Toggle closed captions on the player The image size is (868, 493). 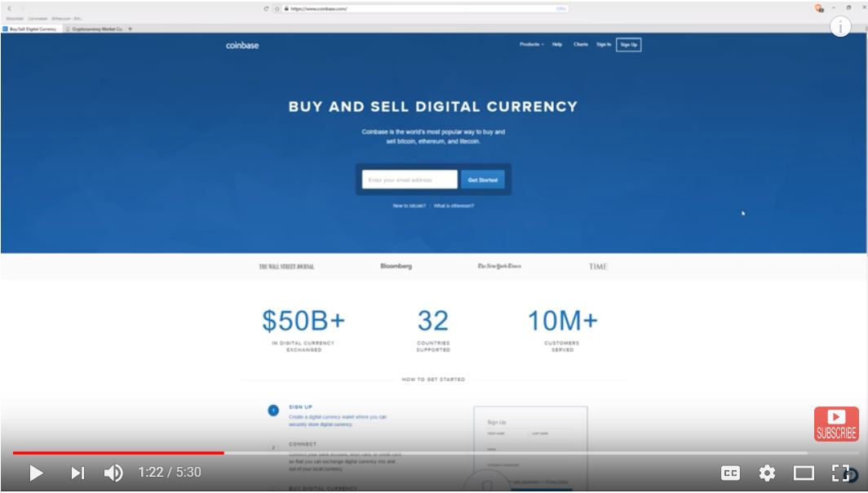pos(731,473)
